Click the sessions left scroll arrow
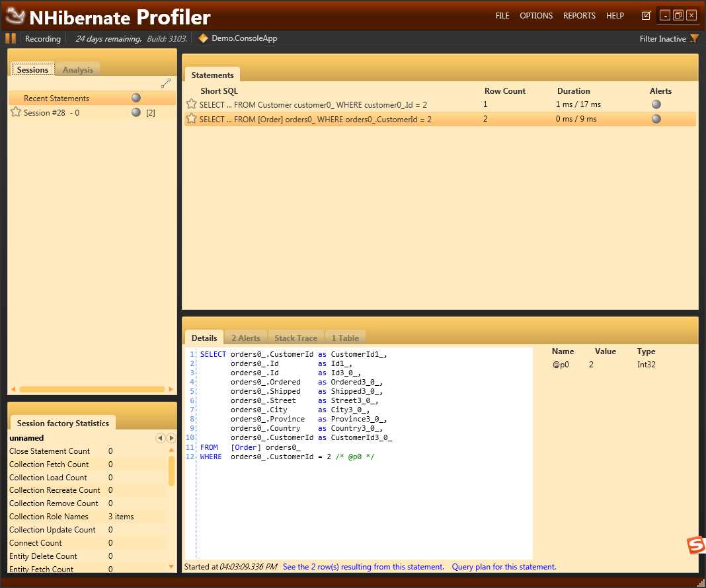Screen dimensions: 706x588 pos(13,389)
